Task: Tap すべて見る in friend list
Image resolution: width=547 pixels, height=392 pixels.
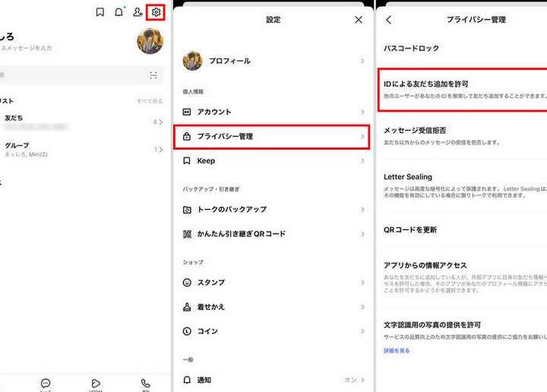Action: tap(149, 101)
